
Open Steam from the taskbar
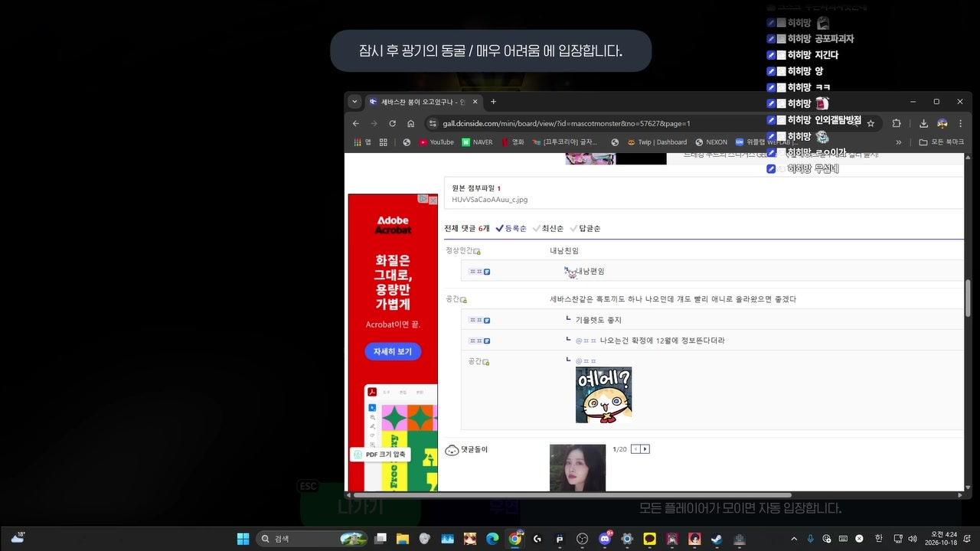(x=717, y=539)
